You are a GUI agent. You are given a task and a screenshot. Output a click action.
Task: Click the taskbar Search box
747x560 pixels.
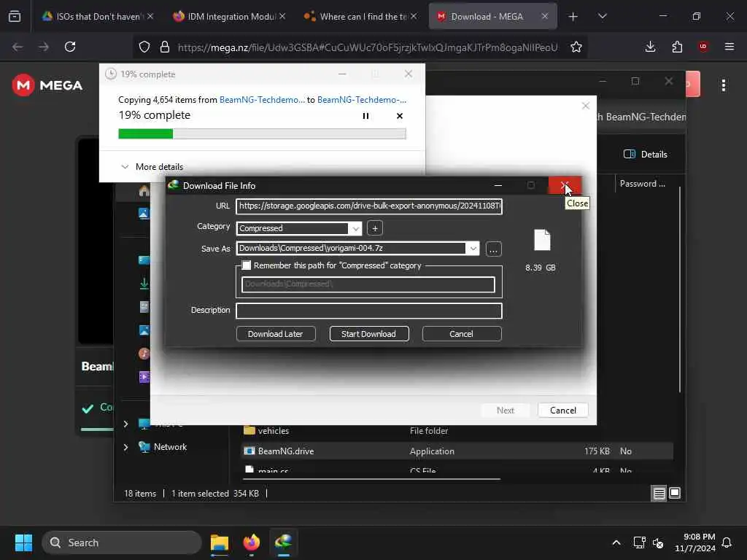point(122,542)
